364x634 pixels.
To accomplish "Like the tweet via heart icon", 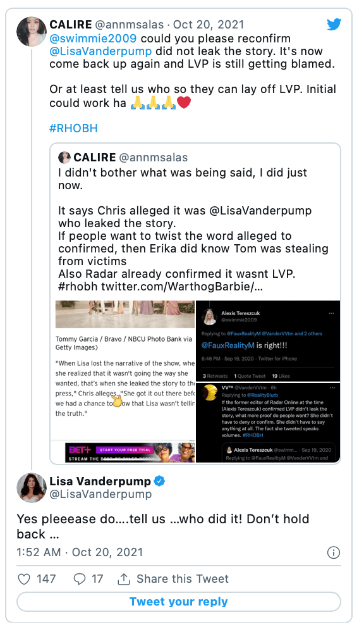I will click(24, 579).
